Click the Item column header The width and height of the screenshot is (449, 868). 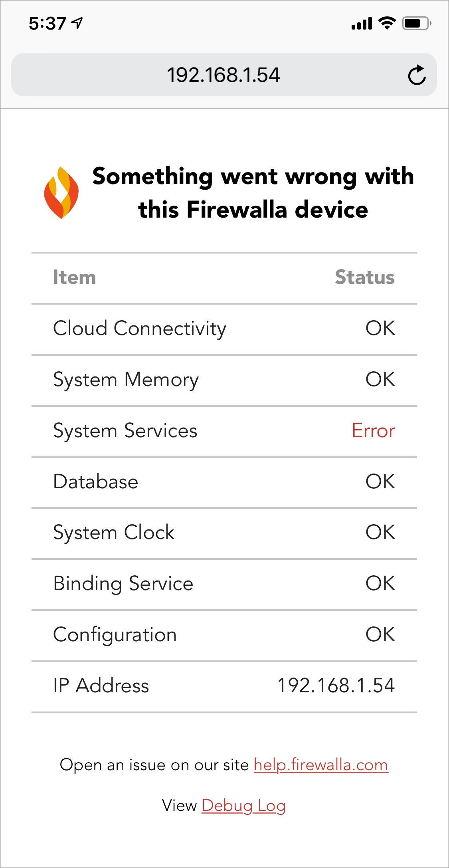[x=75, y=277]
